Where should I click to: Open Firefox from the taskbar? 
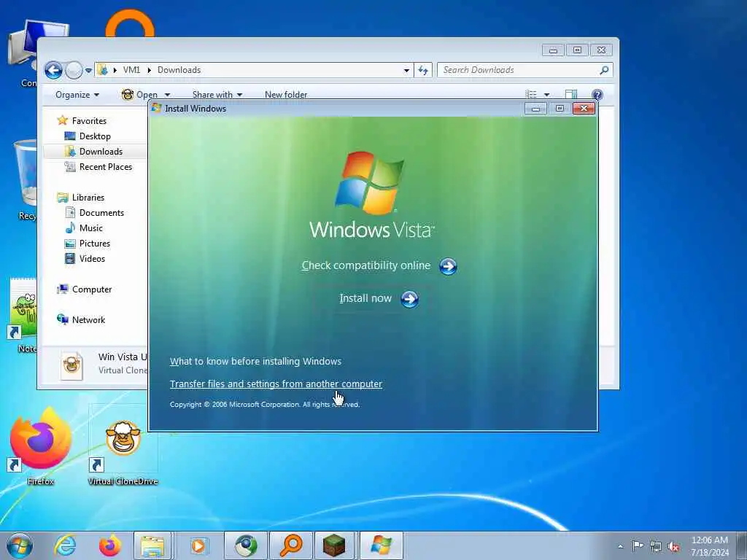click(x=109, y=545)
